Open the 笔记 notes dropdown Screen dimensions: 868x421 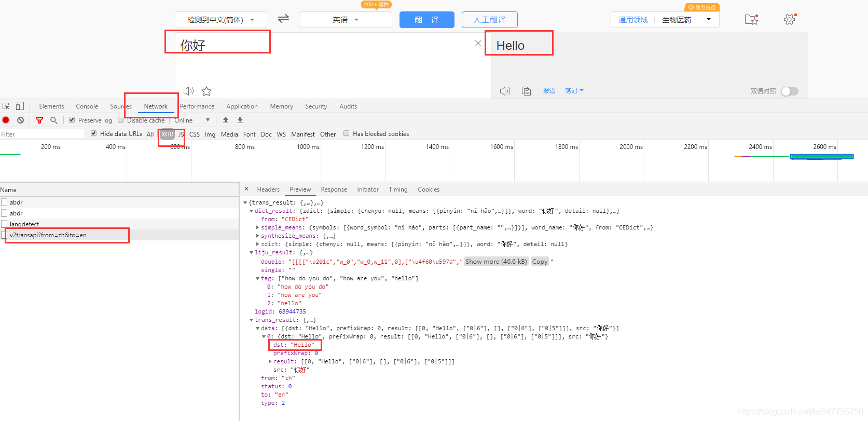574,90
